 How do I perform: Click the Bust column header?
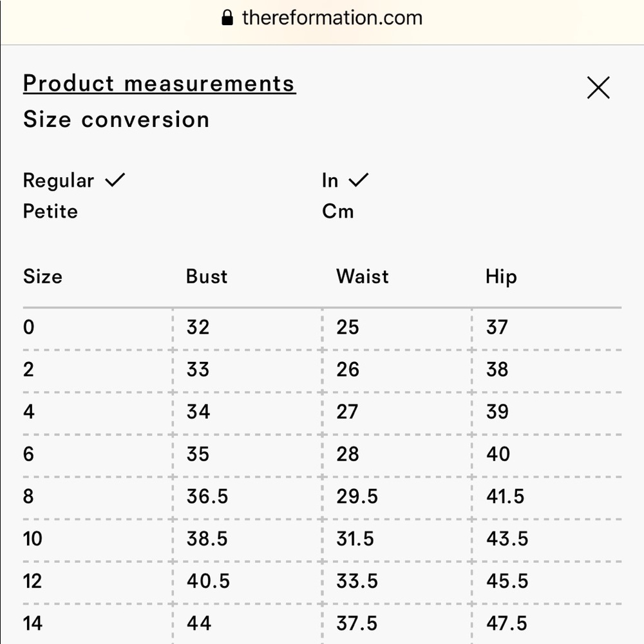click(207, 276)
